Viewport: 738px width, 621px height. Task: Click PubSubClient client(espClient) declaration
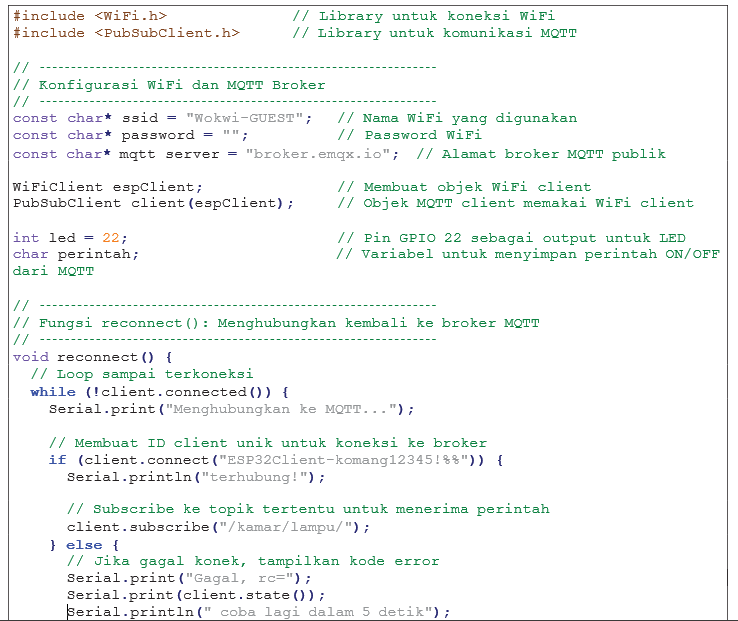click(x=153, y=203)
